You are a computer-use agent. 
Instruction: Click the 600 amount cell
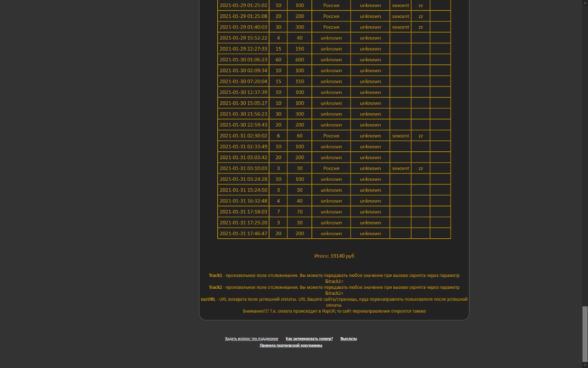[x=300, y=60]
